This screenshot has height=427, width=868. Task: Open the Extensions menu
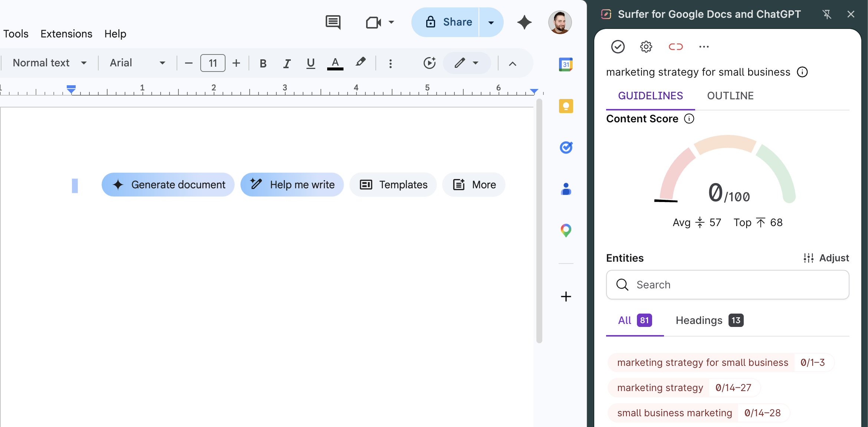tap(66, 34)
